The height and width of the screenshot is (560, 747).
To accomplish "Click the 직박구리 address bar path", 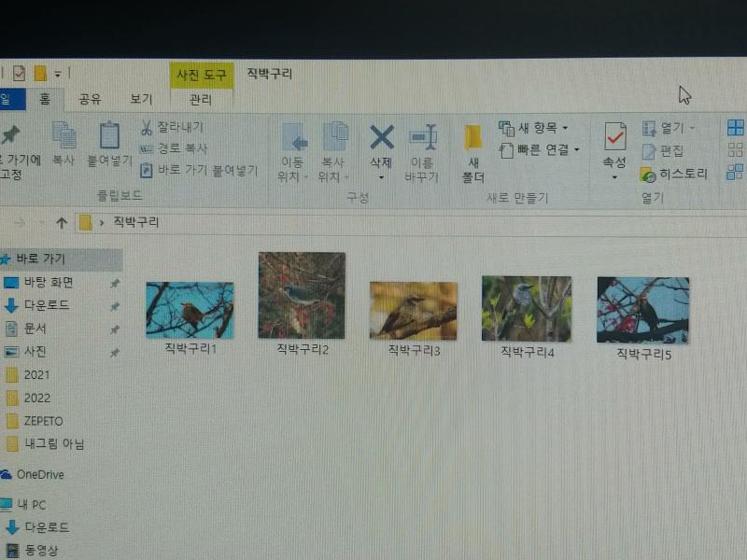I will tap(135, 222).
